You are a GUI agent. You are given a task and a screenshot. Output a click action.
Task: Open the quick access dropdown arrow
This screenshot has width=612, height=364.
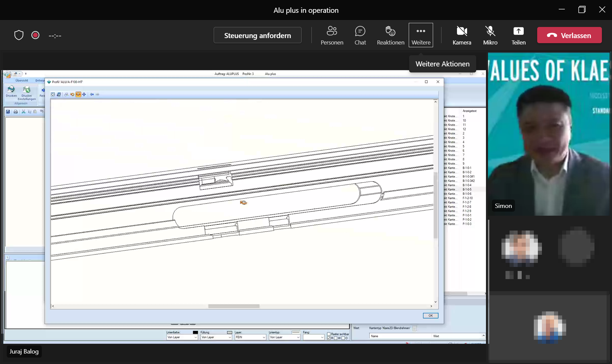(x=26, y=73)
